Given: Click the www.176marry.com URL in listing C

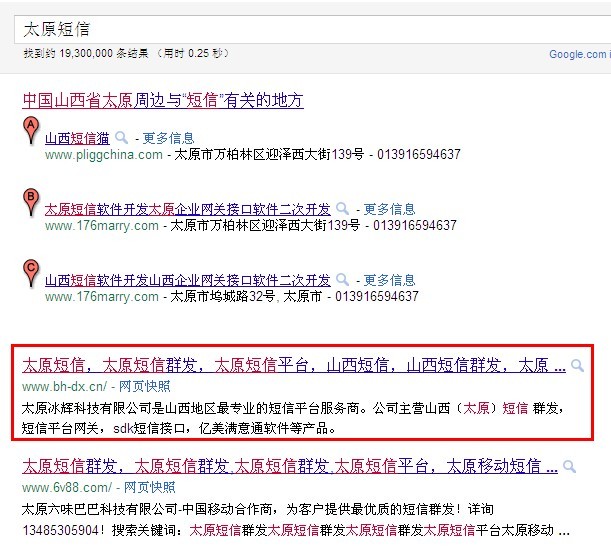Looking at the screenshot, I should [x=102, y=297].
